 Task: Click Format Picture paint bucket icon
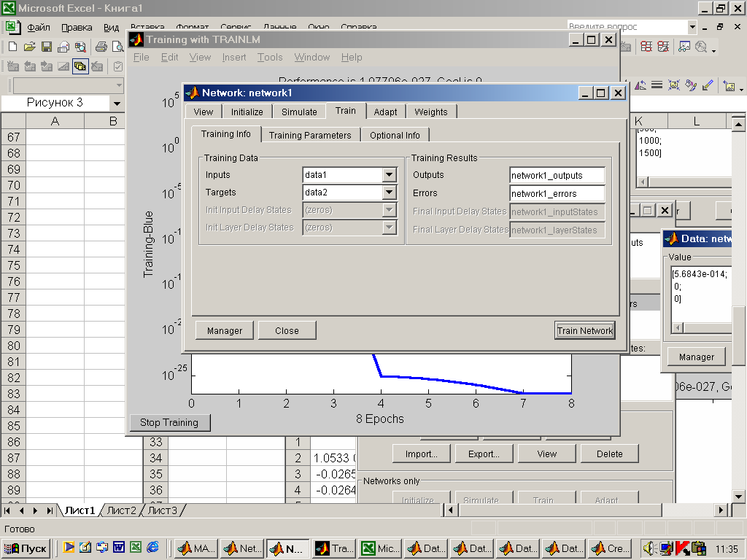pyautogui.click(x=691, y=85)
